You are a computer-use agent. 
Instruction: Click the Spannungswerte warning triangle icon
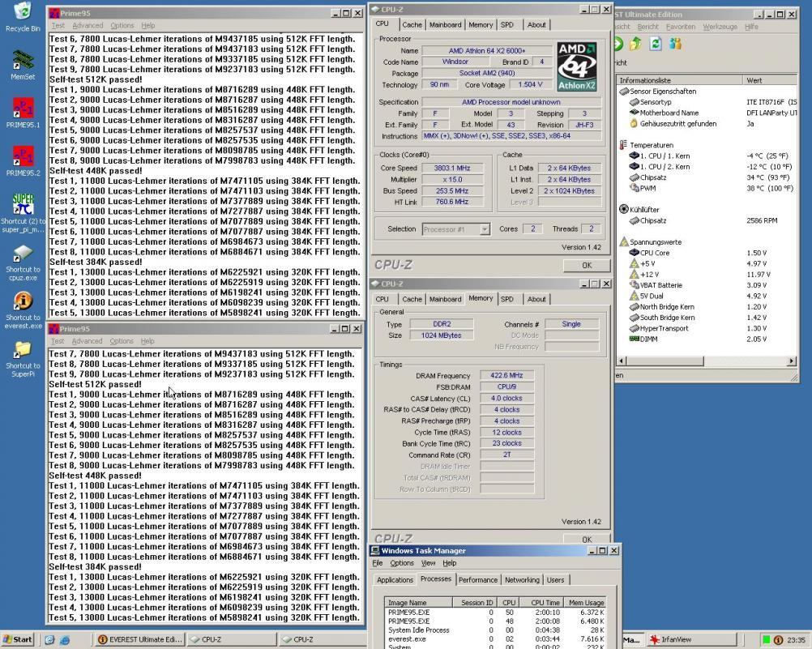pos(623,242)
